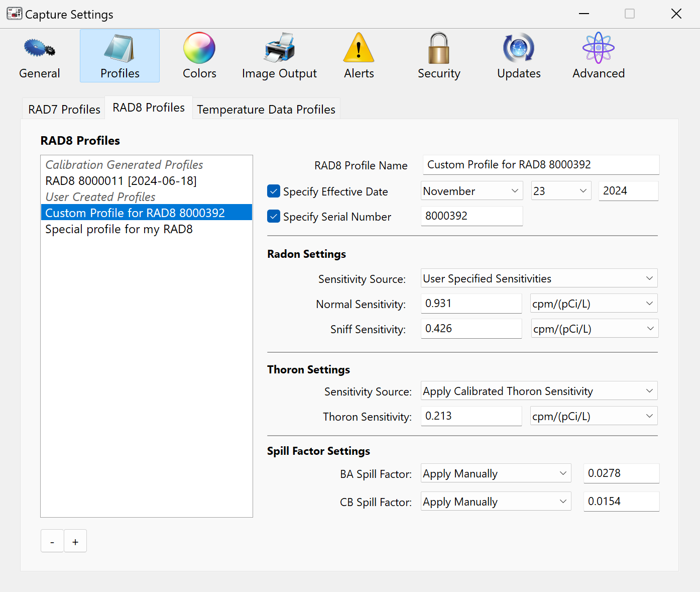The image size is (700, 592).
Task: Expand BA Spill Factor Apply Manually dropdown
Action: coord(495,473)
